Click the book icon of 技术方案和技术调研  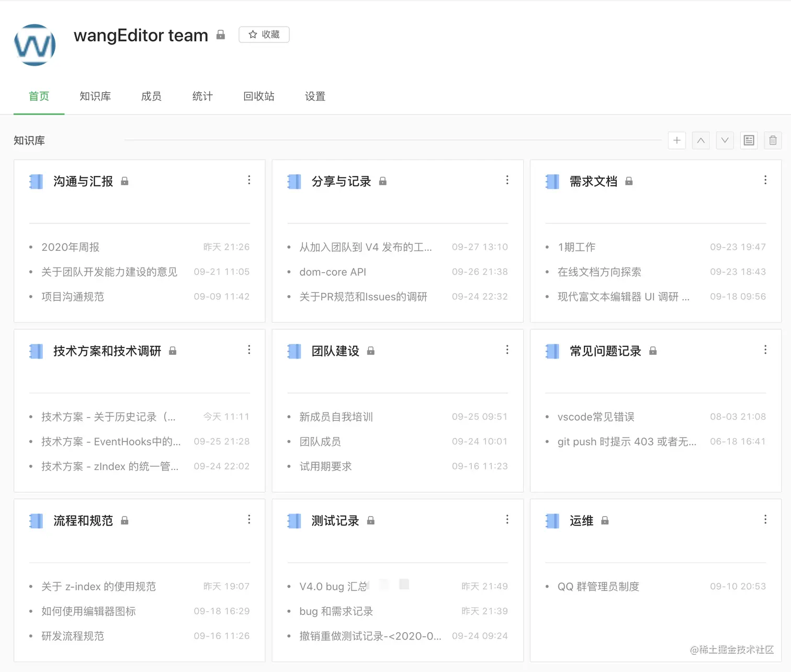(36, 351)
